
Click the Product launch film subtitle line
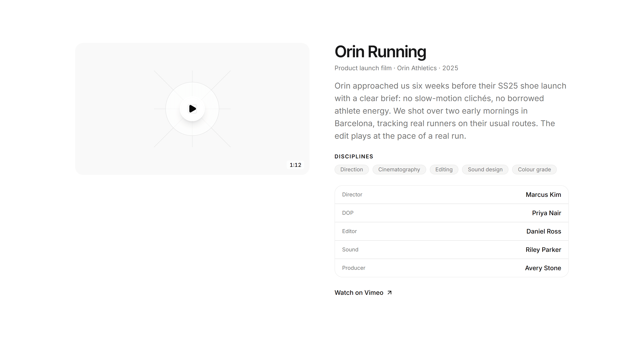tap(396, 68)
